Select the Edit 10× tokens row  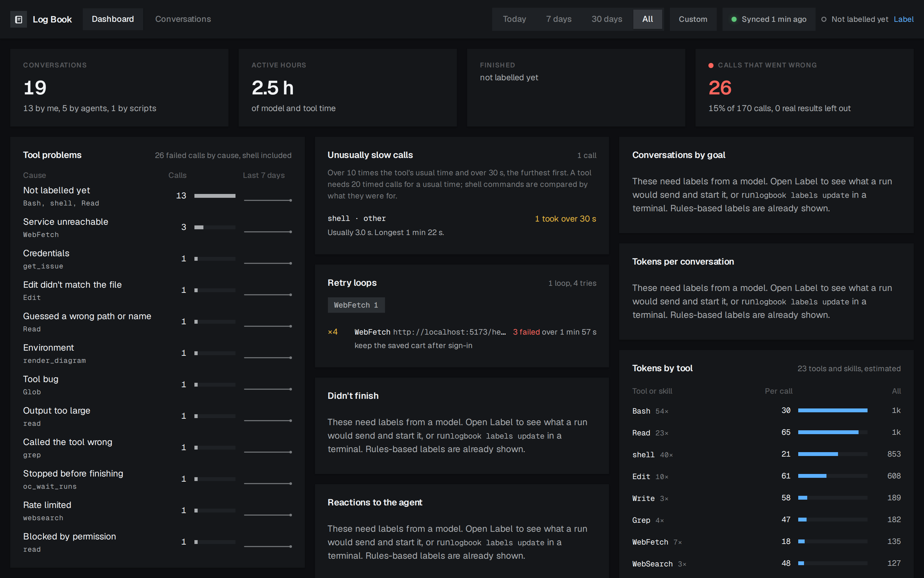pos(766,476)
